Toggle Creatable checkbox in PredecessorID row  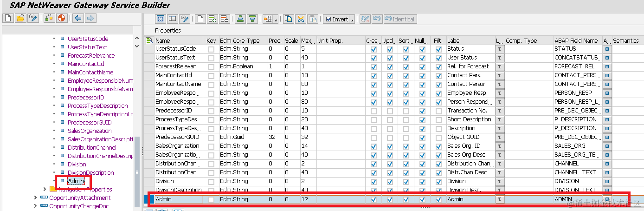[374, 111]
